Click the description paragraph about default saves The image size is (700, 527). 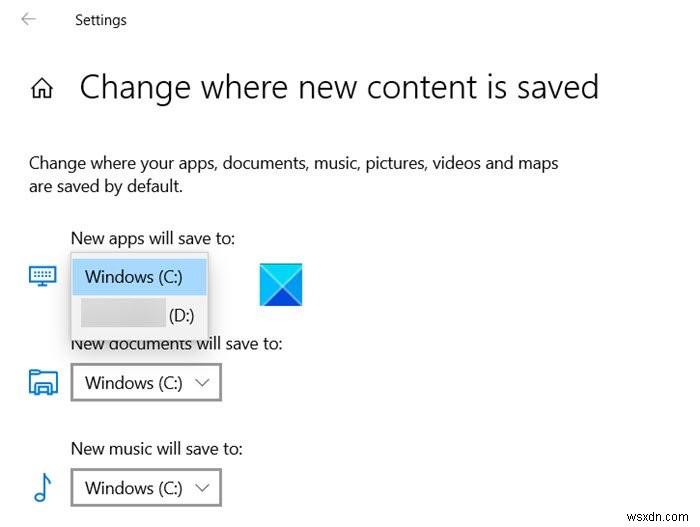point(293,174)
